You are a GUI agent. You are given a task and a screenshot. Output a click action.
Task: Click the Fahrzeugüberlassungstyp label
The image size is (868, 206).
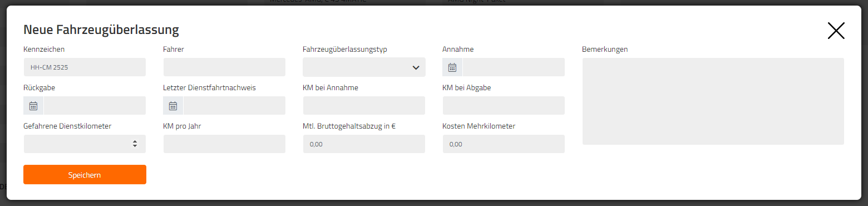[x=344, y=49]
